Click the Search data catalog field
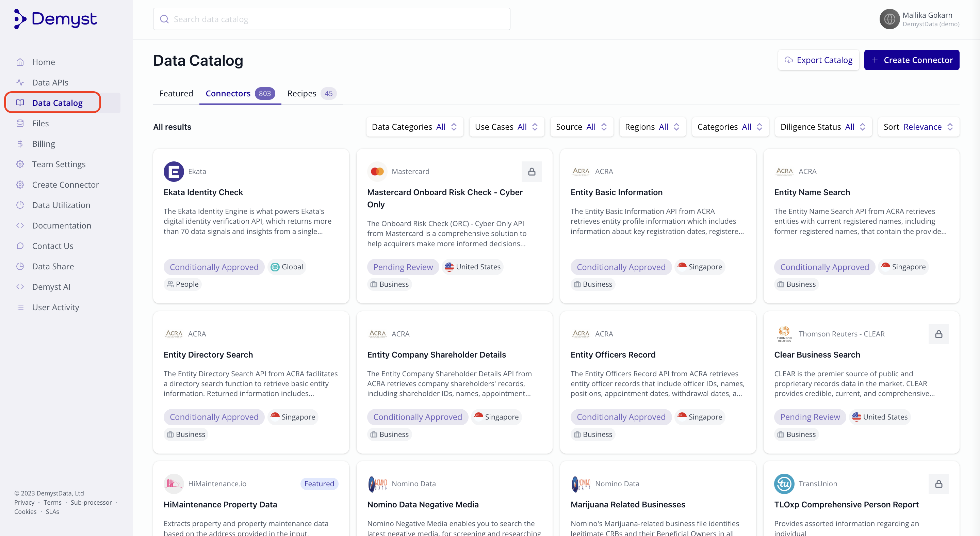The image size is (980, 536). pos(331,19)
